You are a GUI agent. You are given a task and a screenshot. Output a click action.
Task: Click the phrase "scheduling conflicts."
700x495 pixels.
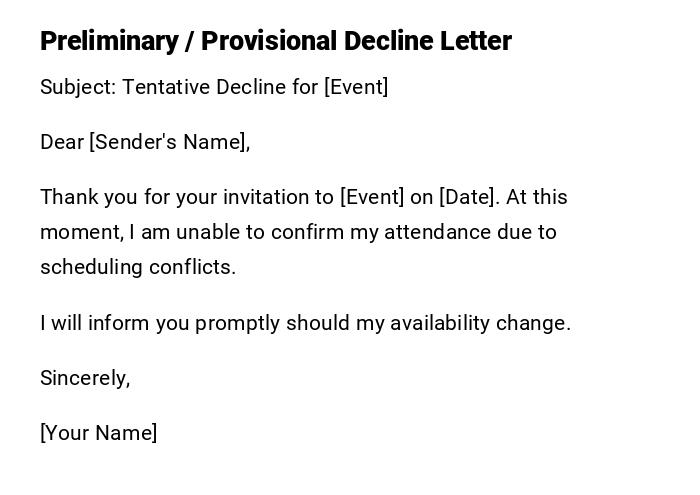138,267
